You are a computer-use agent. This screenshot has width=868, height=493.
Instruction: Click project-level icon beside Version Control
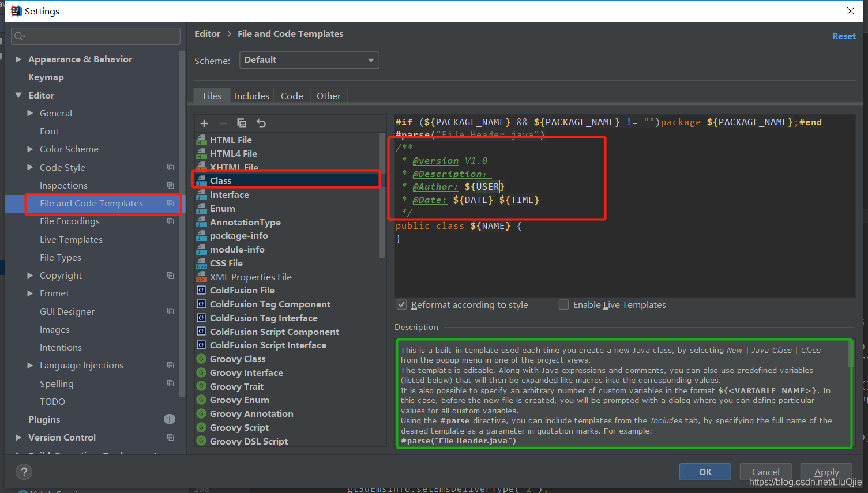tap(171, 438)
